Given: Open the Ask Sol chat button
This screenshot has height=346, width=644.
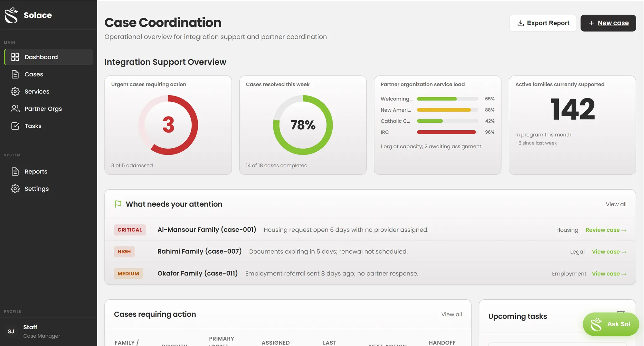Looking at the screenshot, I should point(611,324).
